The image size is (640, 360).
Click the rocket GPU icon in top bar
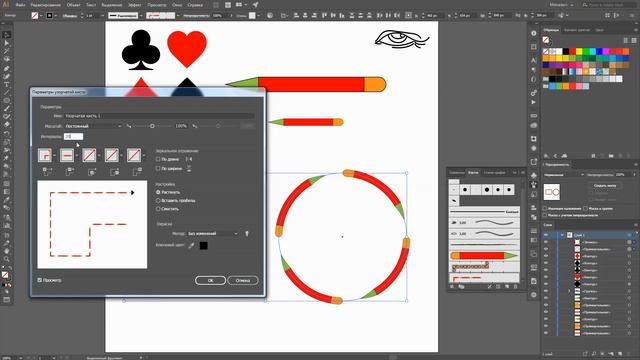(255, 5)
